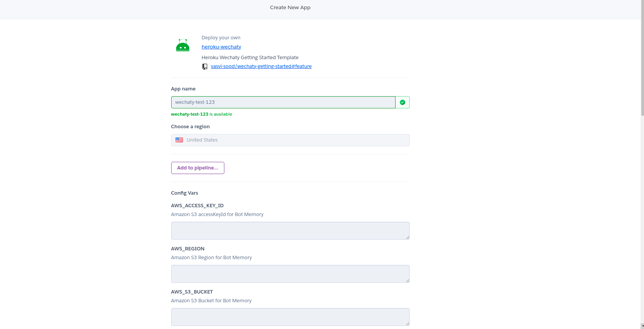This screenshot has height=329, width=644.
Task: Click the repository book icon
Action: click(x=205, y=66)
